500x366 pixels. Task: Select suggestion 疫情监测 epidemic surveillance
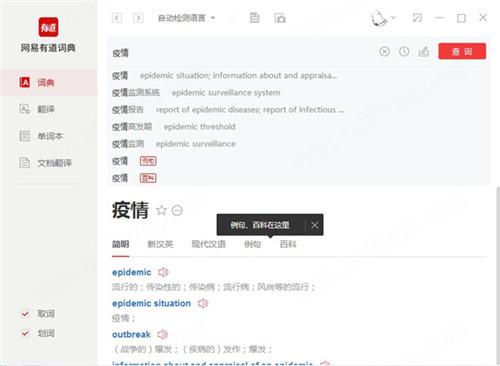click(x=299, y=144)
